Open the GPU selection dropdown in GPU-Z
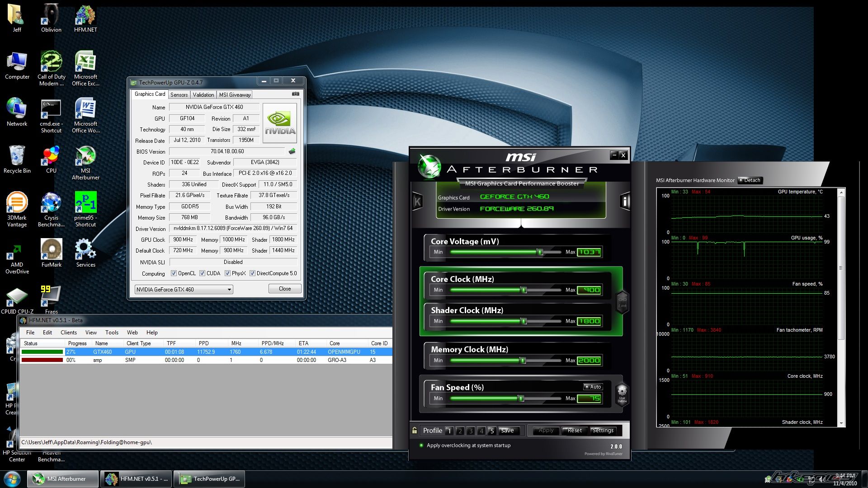This screenshot has width=868, height=488. pyautogui.click(x=184, y=289)
